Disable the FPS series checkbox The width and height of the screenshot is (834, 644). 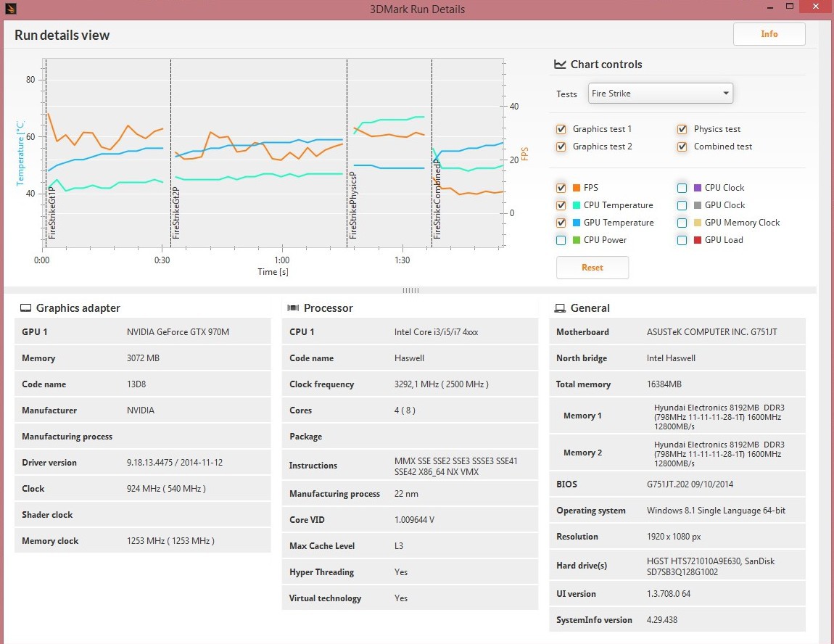pos(561,188)
